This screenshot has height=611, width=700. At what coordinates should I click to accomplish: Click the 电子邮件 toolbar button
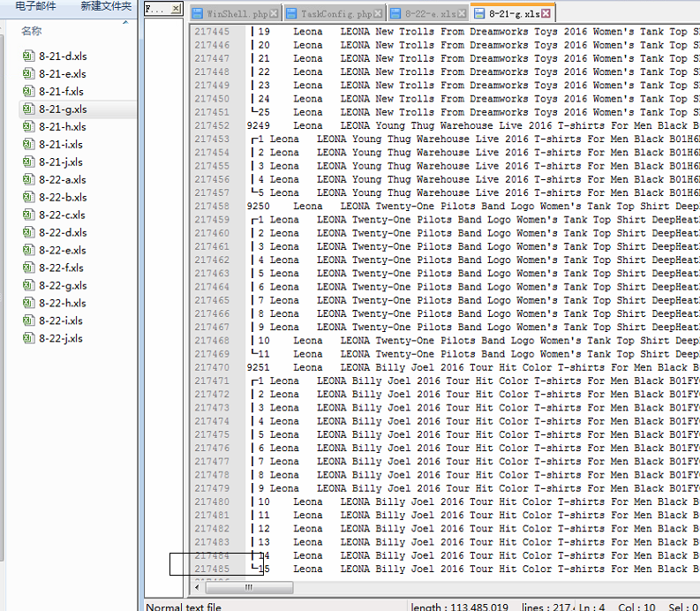point(35,6)
